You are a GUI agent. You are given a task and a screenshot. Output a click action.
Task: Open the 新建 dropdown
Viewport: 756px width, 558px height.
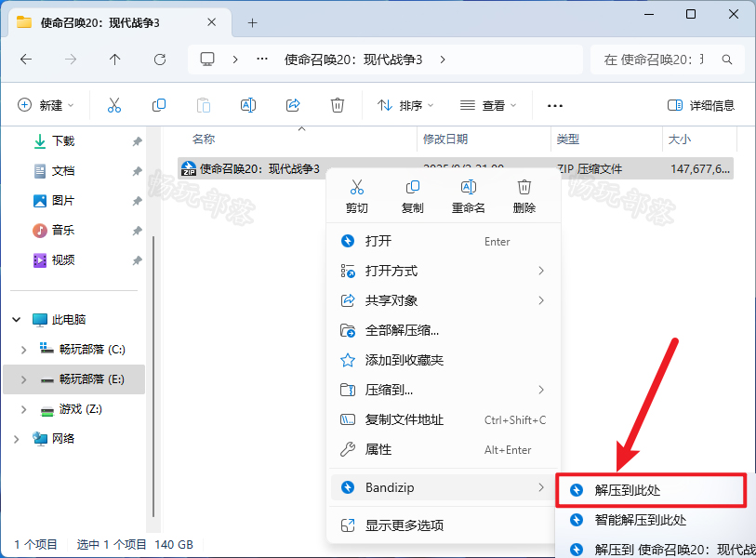46,105
